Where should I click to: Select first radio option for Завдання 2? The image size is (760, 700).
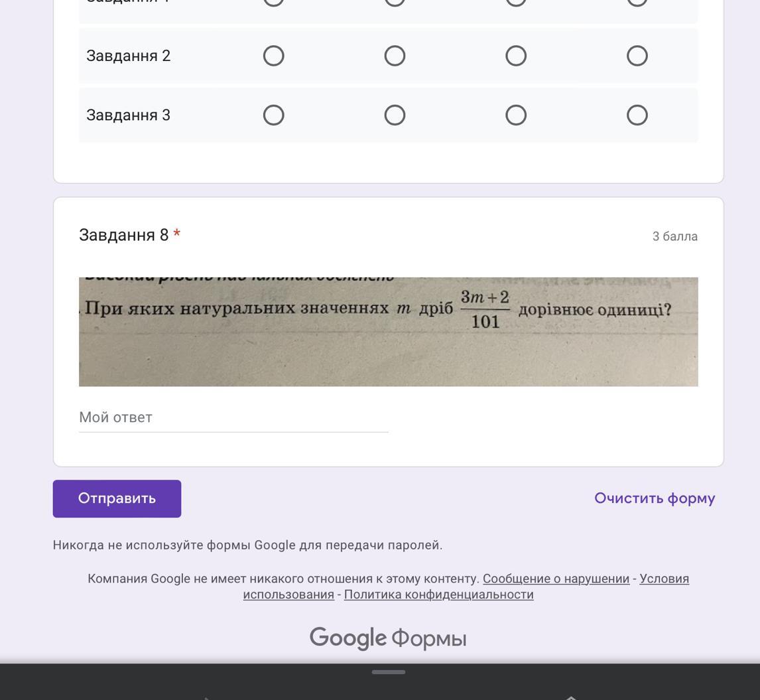273,56
